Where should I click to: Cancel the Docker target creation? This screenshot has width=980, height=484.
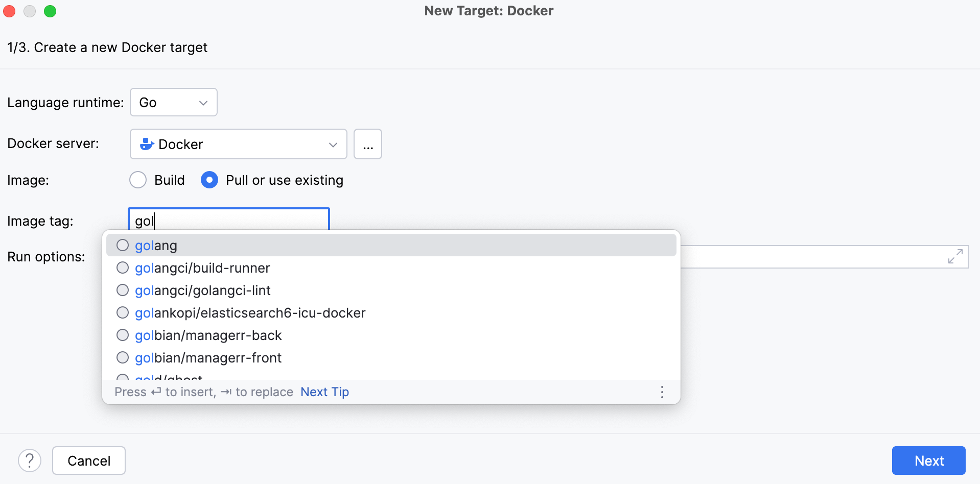click(x=88, y=460)
